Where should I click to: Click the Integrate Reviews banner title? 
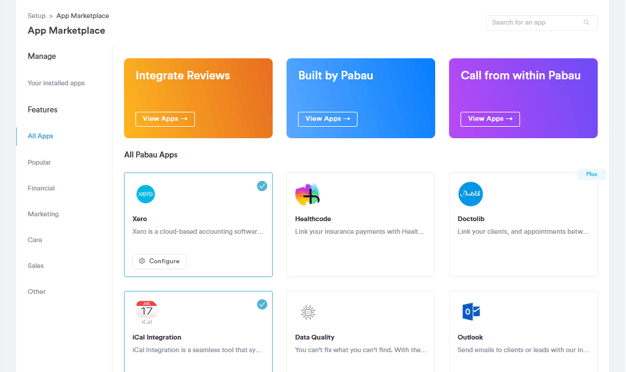[x=183, y=75]
